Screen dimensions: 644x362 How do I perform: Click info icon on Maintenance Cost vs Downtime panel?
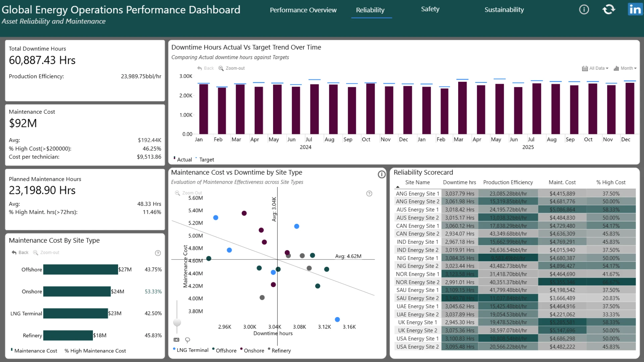pos(382,174)
